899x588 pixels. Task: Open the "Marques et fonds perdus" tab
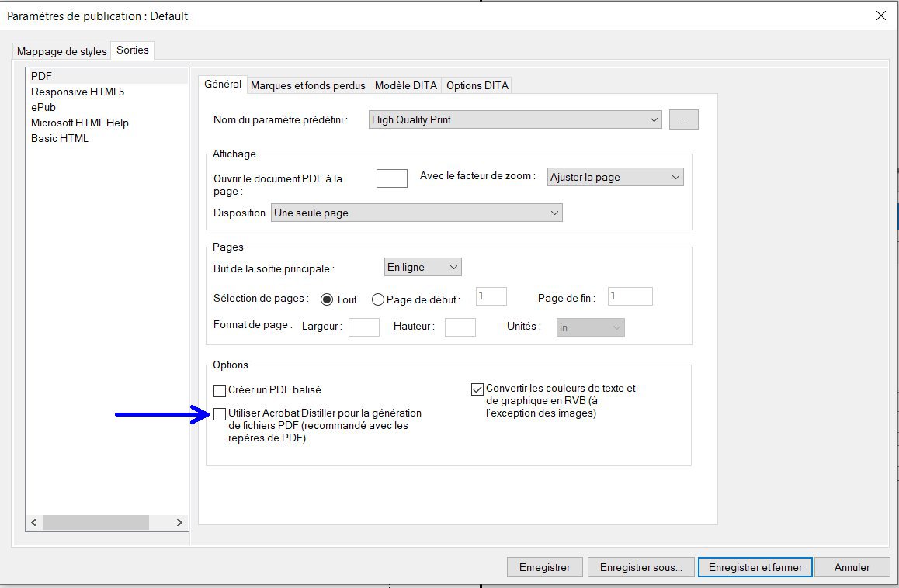[x=307, y=85]
